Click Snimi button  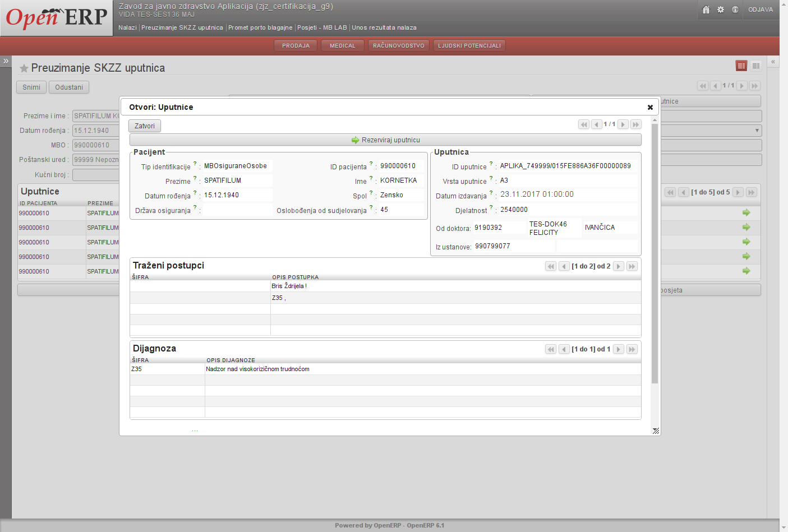(x=31, y=87)
